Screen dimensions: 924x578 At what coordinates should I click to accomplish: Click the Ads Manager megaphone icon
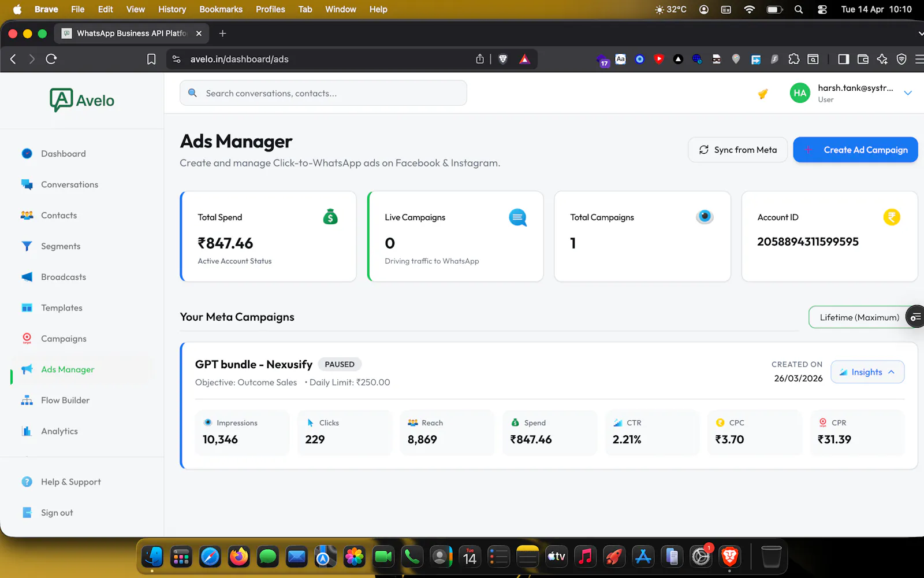[27, 369]
